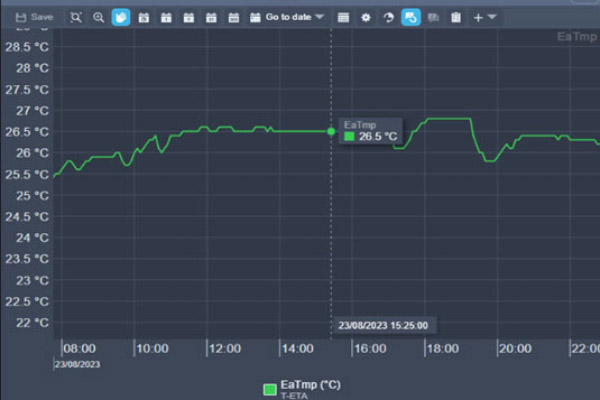Show the data table view icon
This screenshot has width=600, height=400.
point(343,18)
